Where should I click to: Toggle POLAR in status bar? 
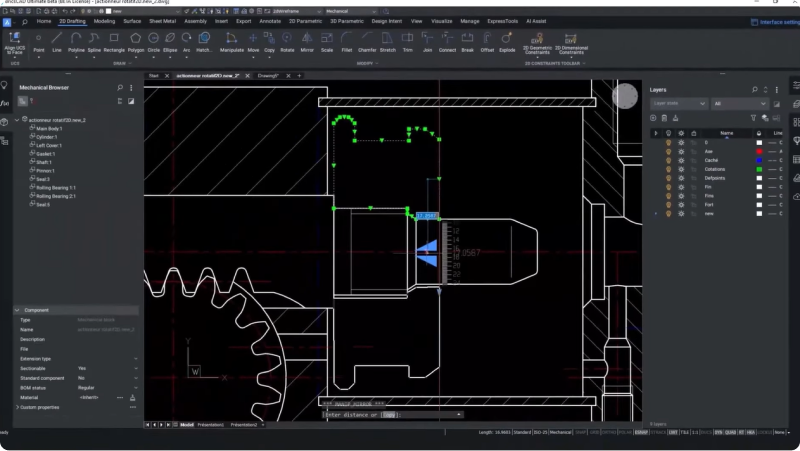coord(624,432)
